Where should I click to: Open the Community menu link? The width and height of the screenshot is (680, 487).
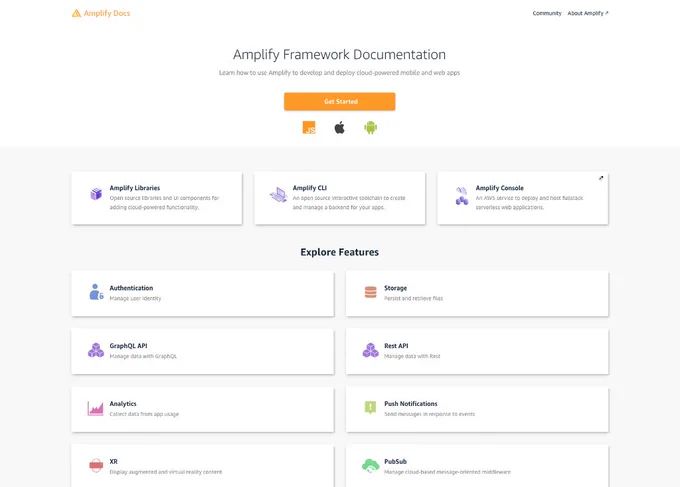pyautogui.click(x=547, y=13)
